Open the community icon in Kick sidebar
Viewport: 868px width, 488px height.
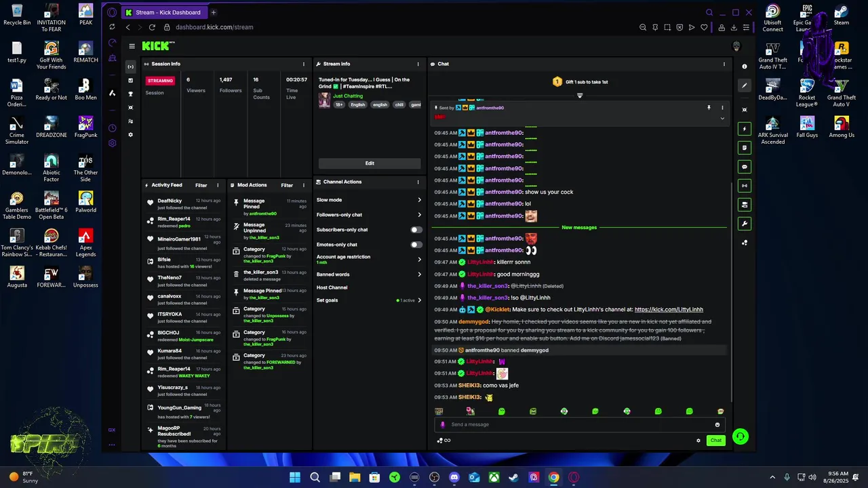tap(130, 121)
